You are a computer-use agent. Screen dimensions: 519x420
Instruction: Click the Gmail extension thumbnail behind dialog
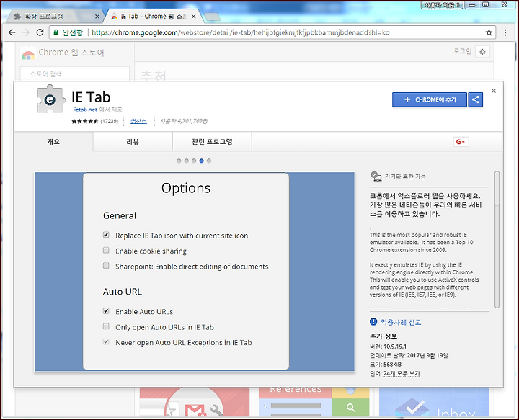(x=195, y=401)
